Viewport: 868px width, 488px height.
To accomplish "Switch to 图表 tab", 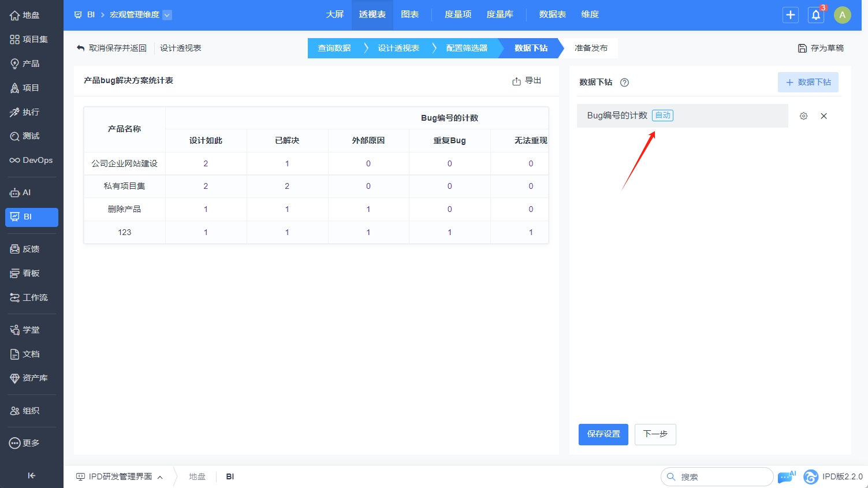I will point(410,15).
